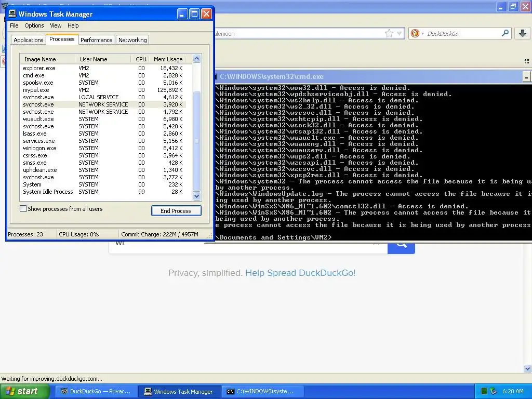Select the System Idle Process row
The width and height of the screenshot is (532, 399).
pos(103,192)
